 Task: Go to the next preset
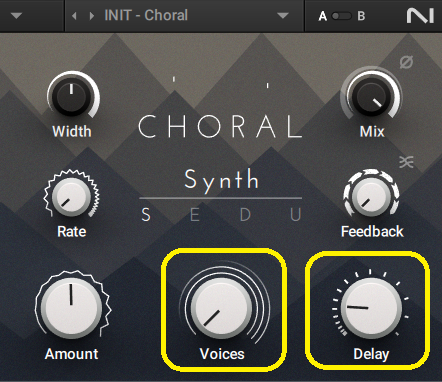[92, 16]
